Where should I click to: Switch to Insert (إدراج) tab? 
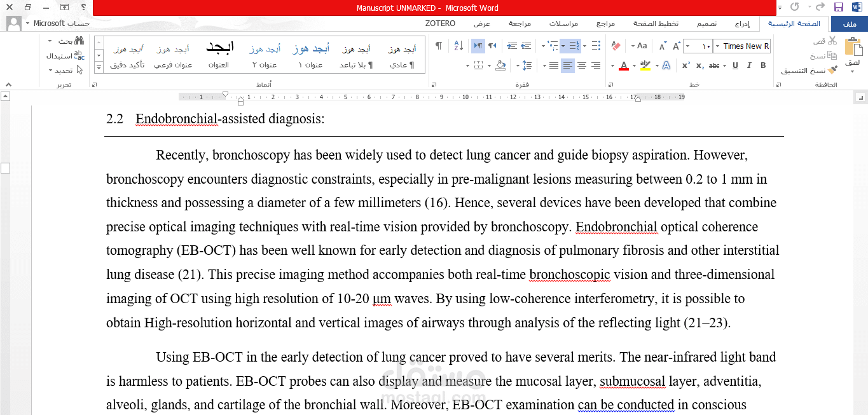point(742,24)
